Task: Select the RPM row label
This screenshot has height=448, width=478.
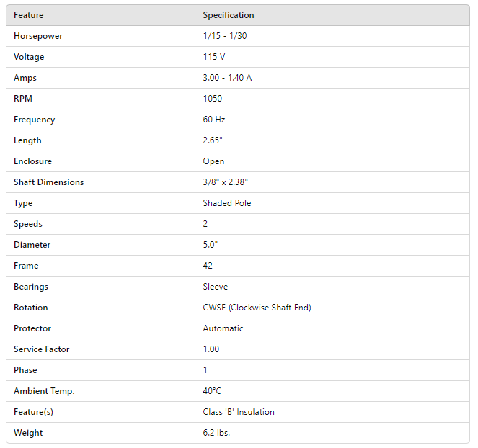Action: tap(23, 99)
